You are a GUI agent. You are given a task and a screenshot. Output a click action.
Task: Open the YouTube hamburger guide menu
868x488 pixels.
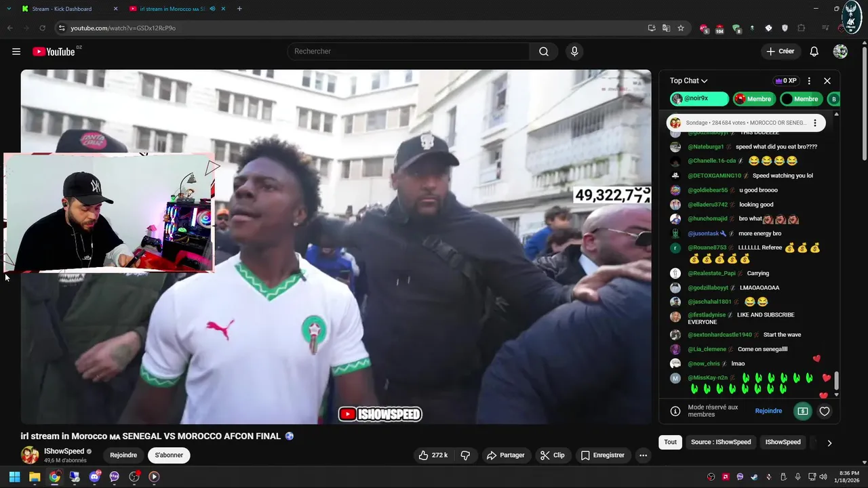[16, 52]
